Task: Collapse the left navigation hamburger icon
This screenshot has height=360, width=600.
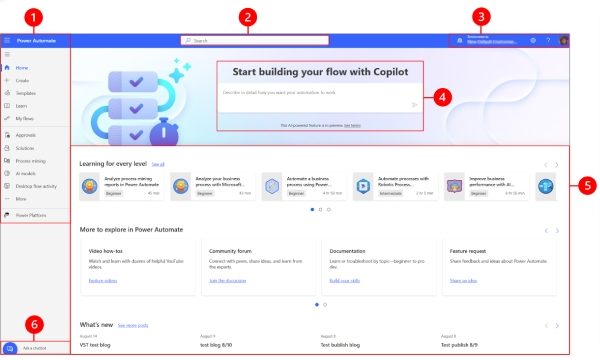Action: tap(7, 54)
